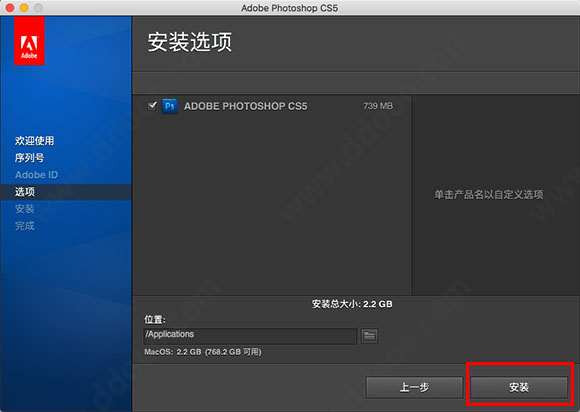This screenshot has height=412, width=580.
Task: Select Adobe ID step in sidebar
Action: (x=37, y=175)
